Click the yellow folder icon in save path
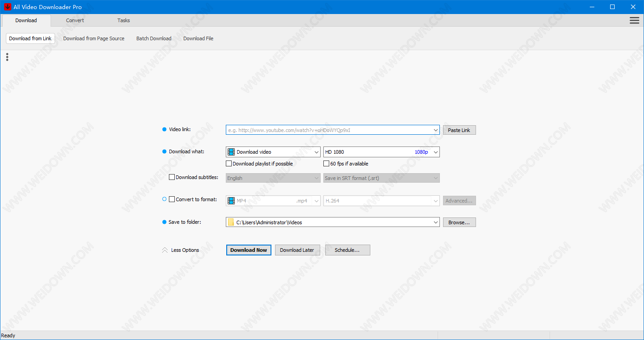 point(231,222)
